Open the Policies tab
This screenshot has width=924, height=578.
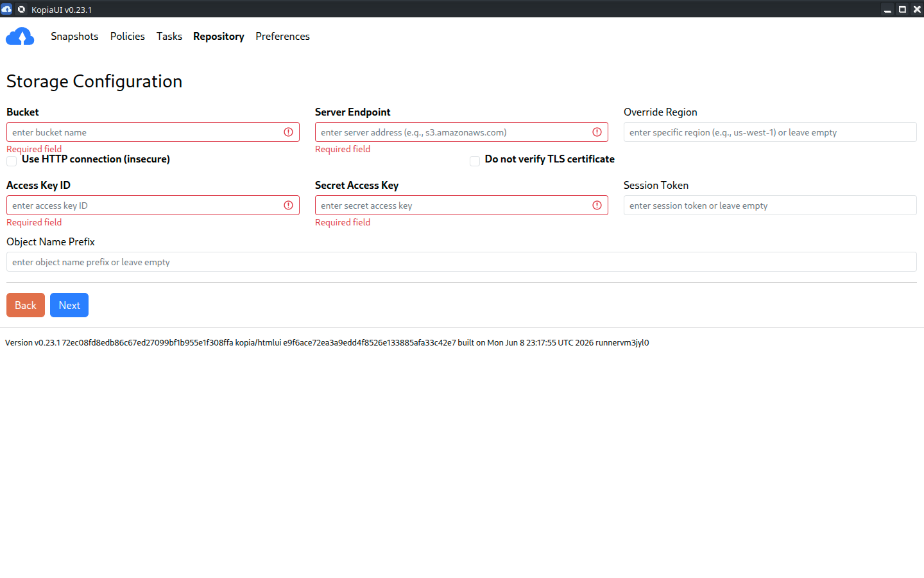coord(128,37)
